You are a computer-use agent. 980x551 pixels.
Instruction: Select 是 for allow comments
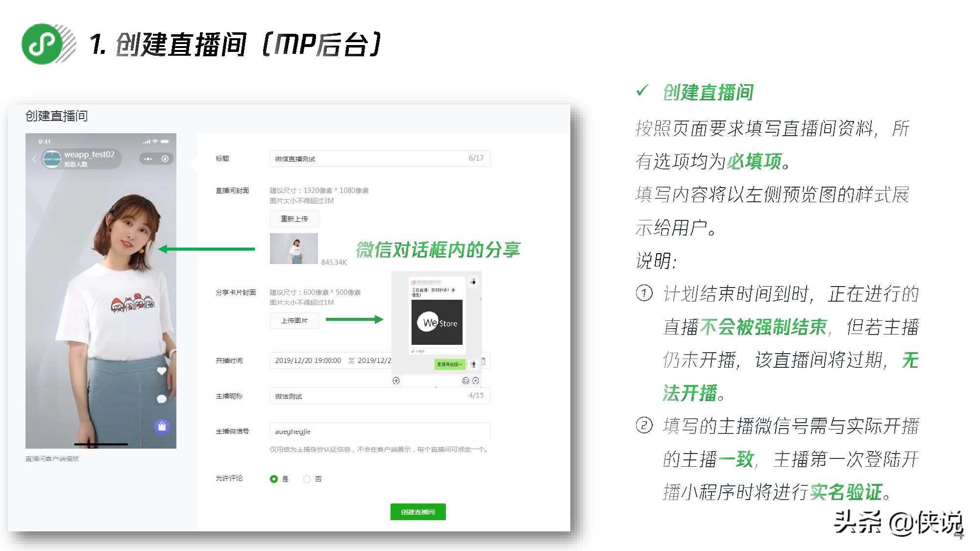tap(274, 479)
